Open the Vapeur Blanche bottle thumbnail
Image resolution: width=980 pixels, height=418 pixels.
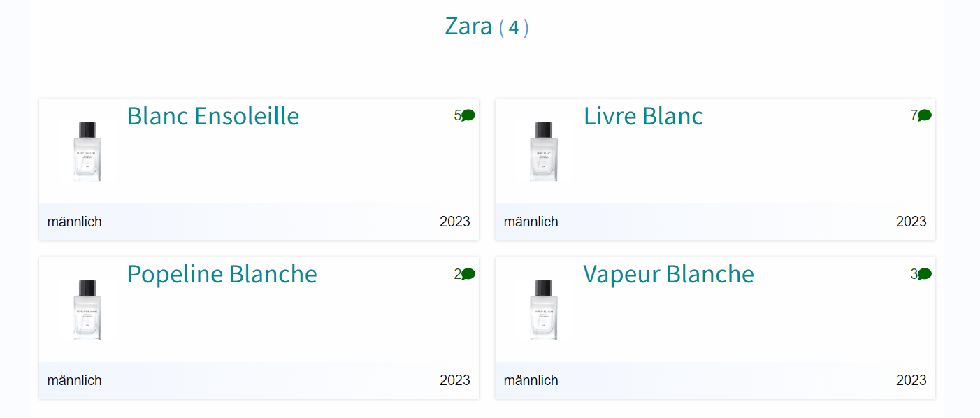[544, 310]
